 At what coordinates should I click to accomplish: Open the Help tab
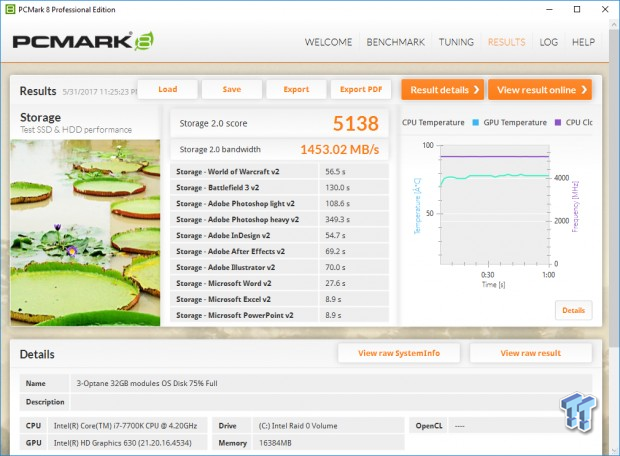coord(583,42)
